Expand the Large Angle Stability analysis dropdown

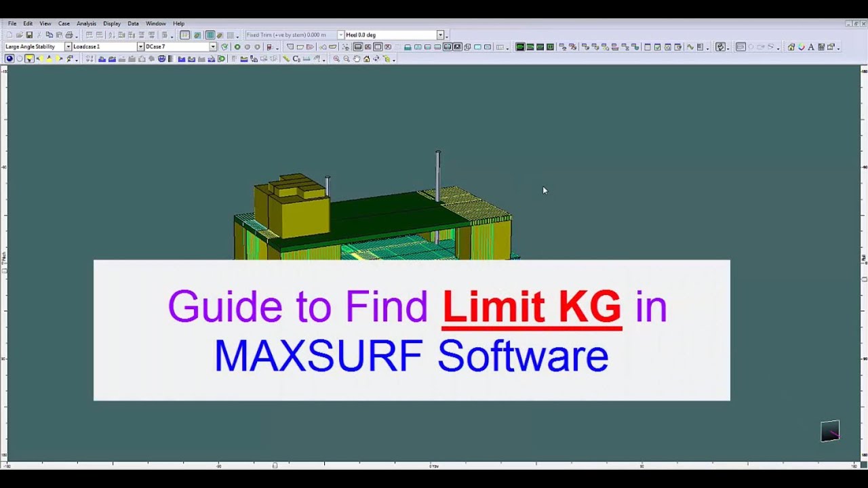(x=68, y=47)
